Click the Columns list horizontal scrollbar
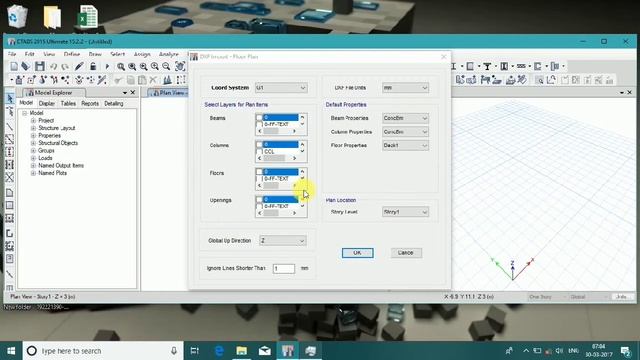 [277, 158]
